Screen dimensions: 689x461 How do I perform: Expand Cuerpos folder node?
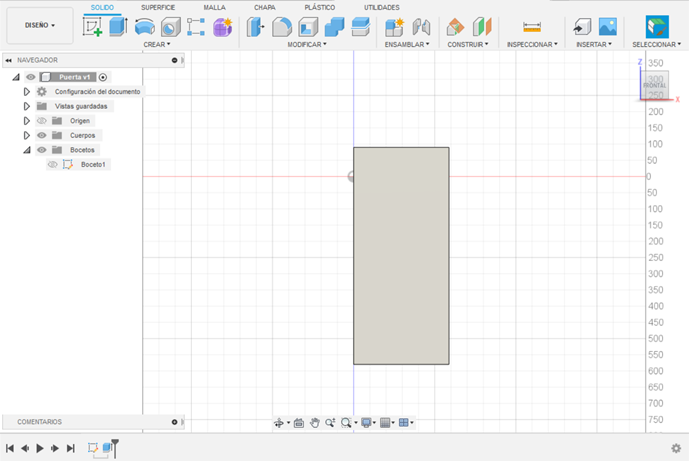[27, 135]
